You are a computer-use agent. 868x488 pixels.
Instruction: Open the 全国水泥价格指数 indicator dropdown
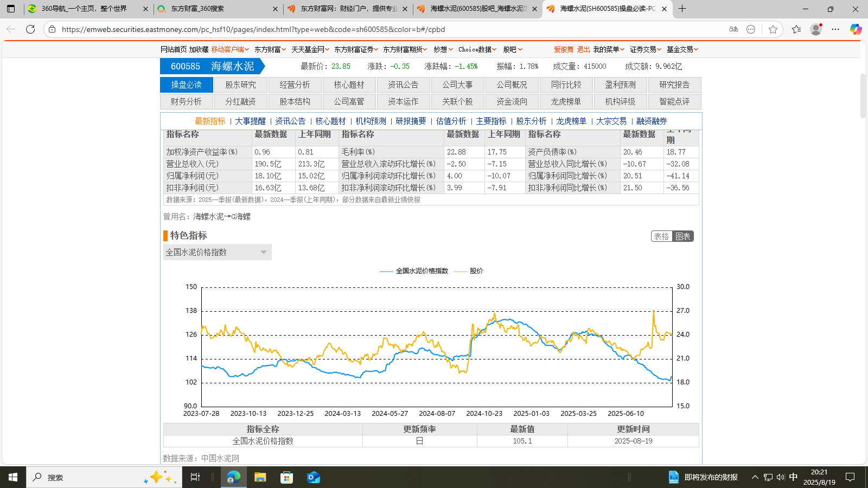point(217,252)
